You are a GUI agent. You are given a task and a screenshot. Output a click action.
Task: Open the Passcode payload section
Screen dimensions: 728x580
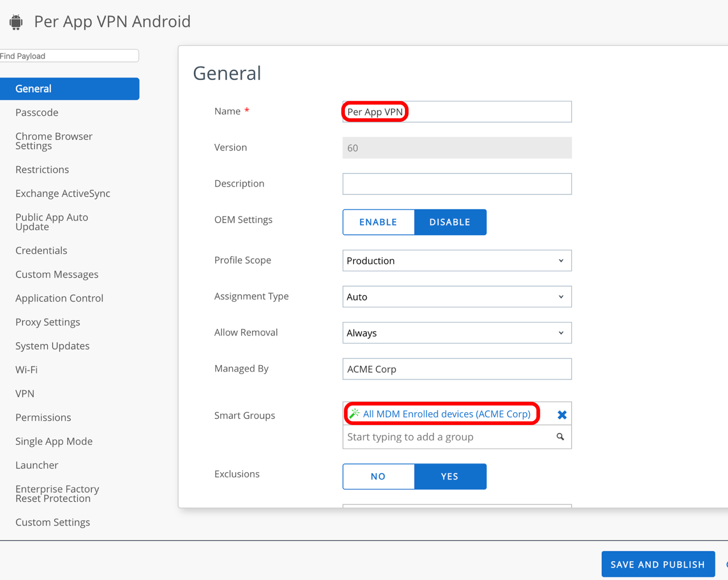click(37, 112)
